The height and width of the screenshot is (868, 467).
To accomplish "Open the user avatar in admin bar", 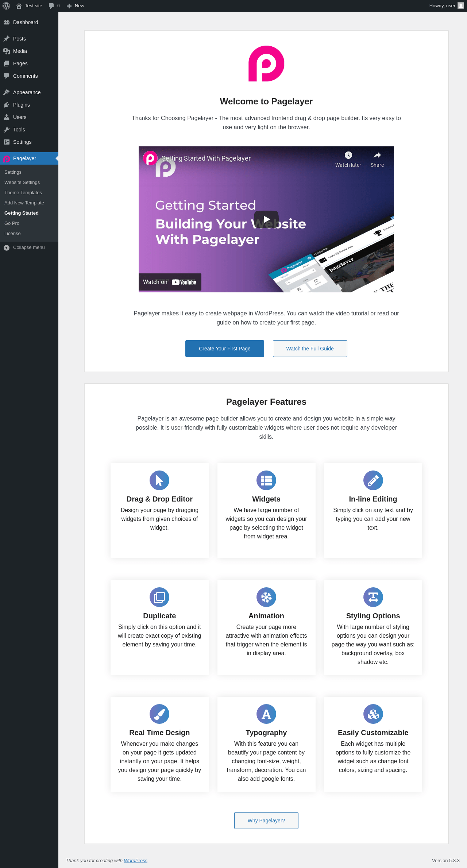I will 461,6.
